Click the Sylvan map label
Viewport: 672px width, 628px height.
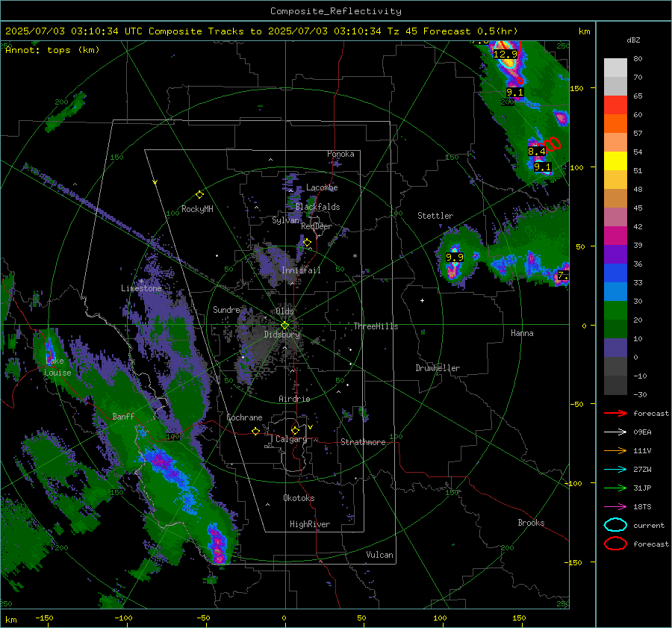[x=285, y=220]
